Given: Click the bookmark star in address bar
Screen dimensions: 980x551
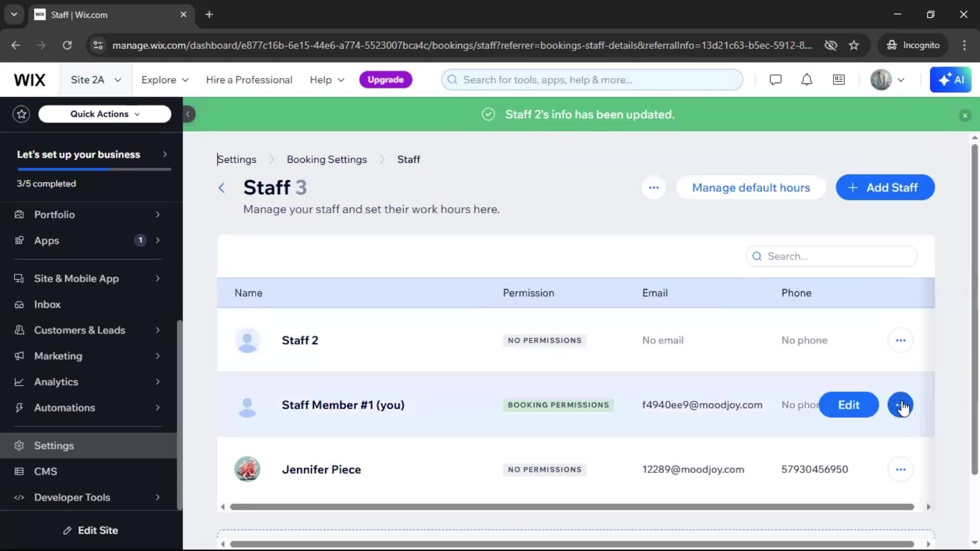Looking at the screenshot, I should click(x=854, y=45).
